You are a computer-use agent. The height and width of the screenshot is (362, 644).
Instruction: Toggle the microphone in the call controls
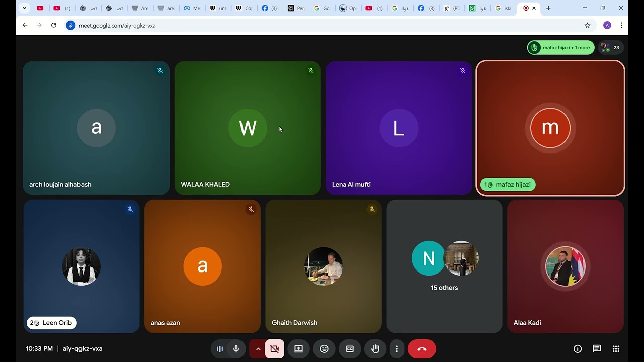click(x=236, y=349)
